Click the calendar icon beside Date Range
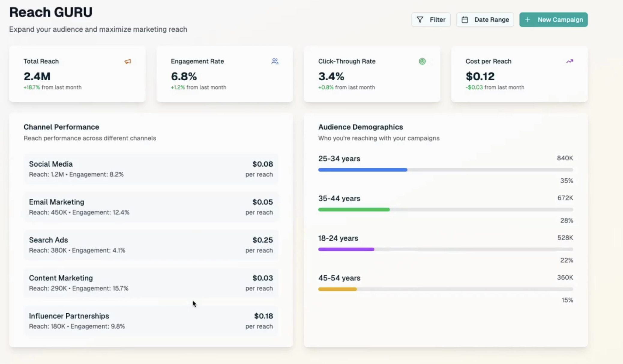The image size is (623, 364). (465, 19)
